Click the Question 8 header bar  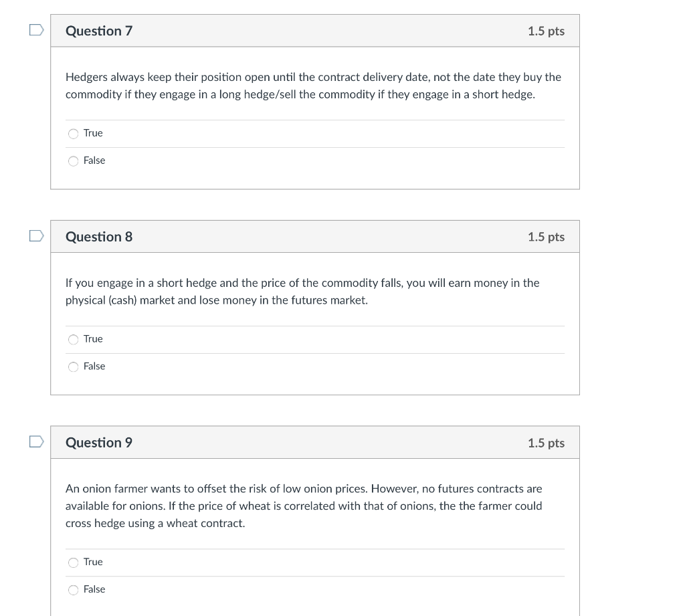click(315, 236)
